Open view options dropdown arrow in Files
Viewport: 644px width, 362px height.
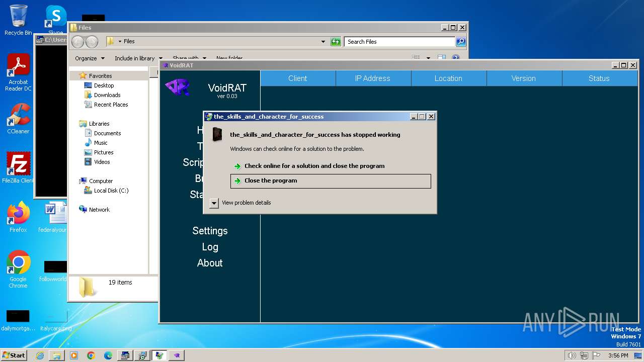pos(428,58)
